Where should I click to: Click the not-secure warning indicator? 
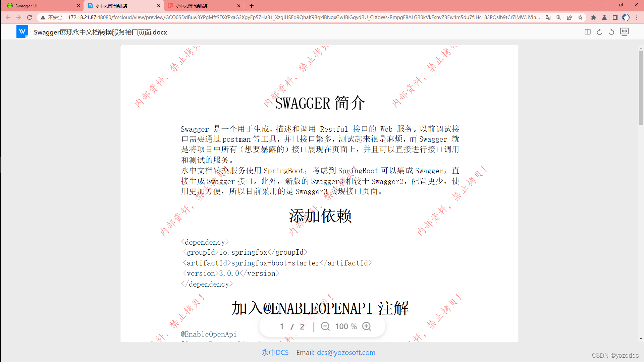click(x=52, y=17)
